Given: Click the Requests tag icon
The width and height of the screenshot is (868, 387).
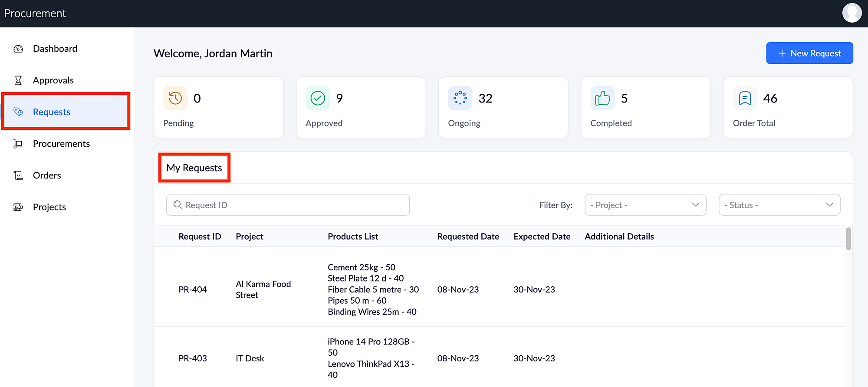Looking at the screenshot, I should (x=18, y=112).
